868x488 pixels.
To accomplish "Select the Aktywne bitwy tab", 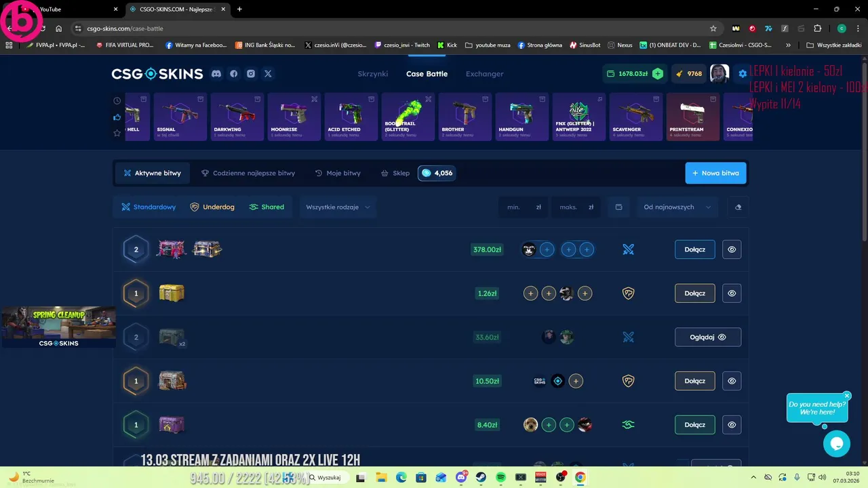I will pos(152,173).
